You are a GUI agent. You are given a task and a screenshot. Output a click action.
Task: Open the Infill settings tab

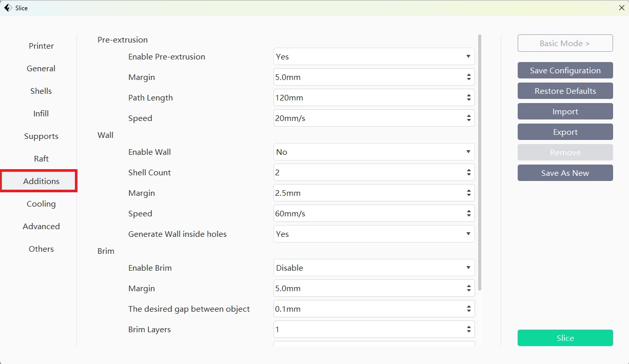(41, 114)
